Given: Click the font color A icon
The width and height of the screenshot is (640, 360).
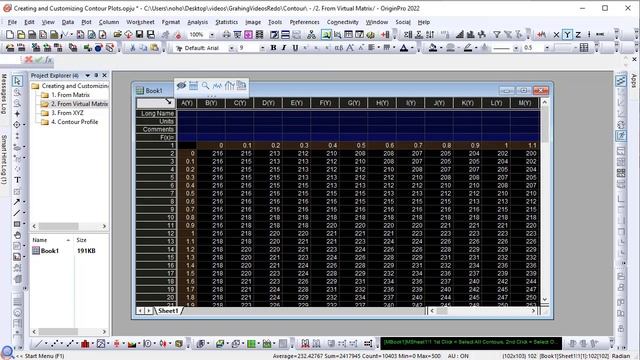Looking at the screenshot, I should point(404,48).
